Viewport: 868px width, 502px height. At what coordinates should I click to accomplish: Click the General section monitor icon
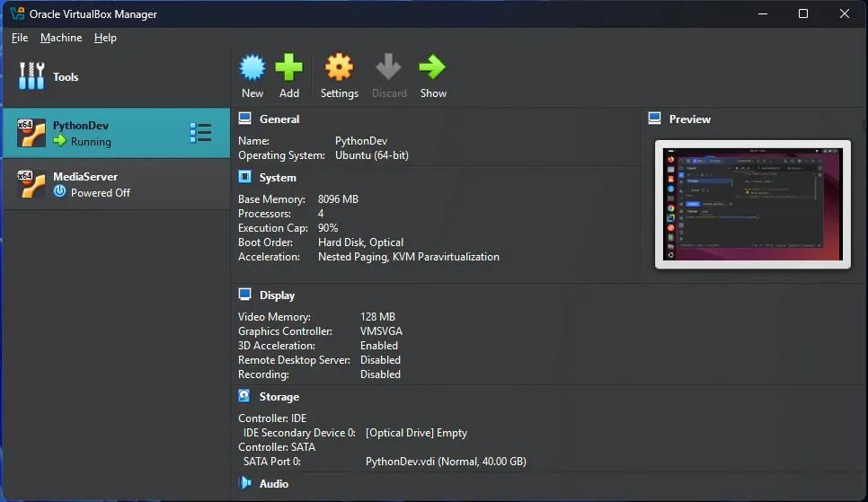(x=244, y=119)
